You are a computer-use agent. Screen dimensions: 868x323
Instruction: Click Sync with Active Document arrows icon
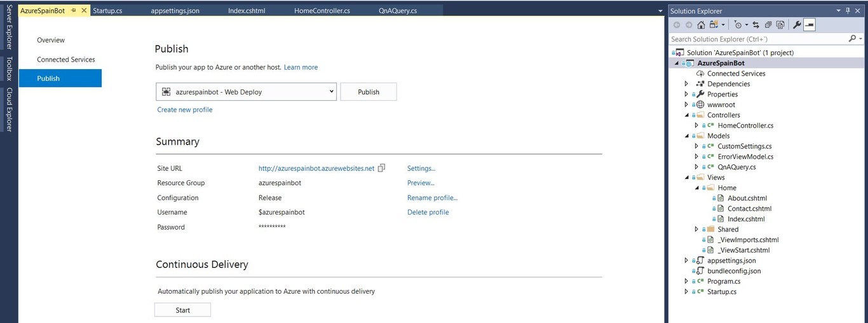pyautogui.click(x=756, y=25)
